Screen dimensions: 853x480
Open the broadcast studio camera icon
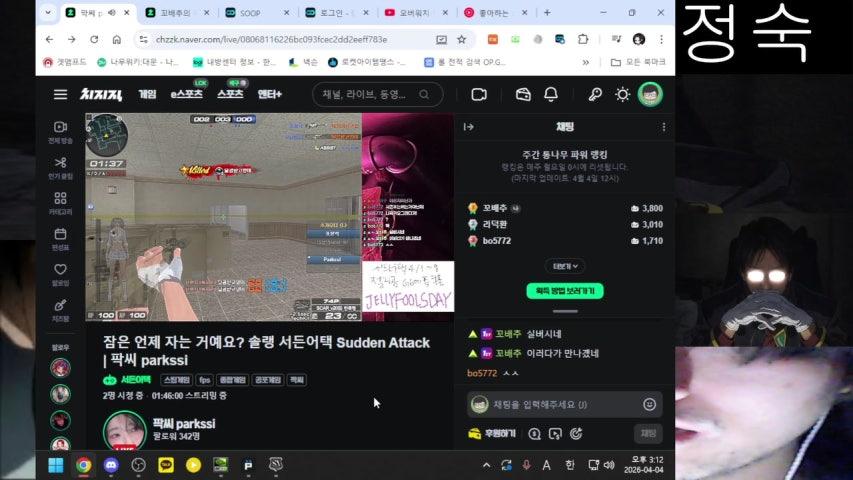tap(479, 94)
